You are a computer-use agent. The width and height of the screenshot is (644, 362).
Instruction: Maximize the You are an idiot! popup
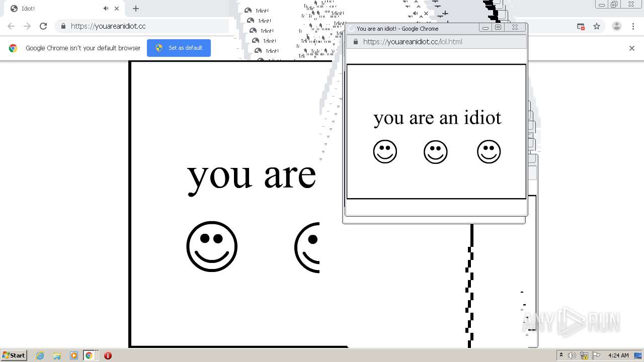(498, 28)
